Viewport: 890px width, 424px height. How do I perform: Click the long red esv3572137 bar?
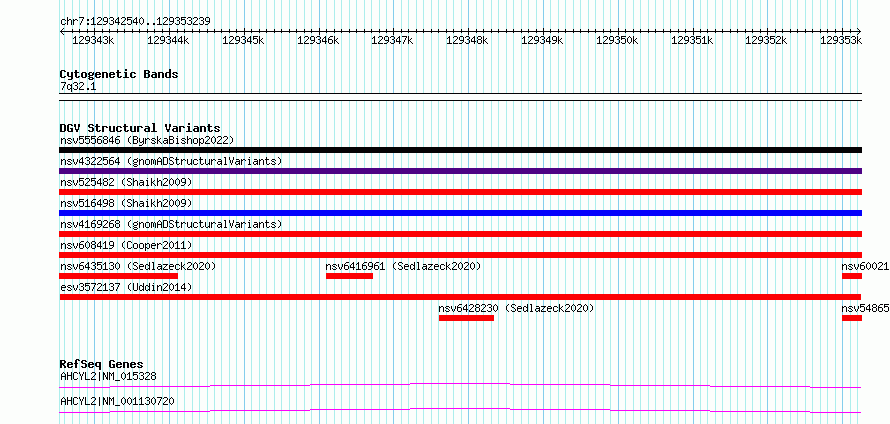pyautogui.click(x=460, y=297)
